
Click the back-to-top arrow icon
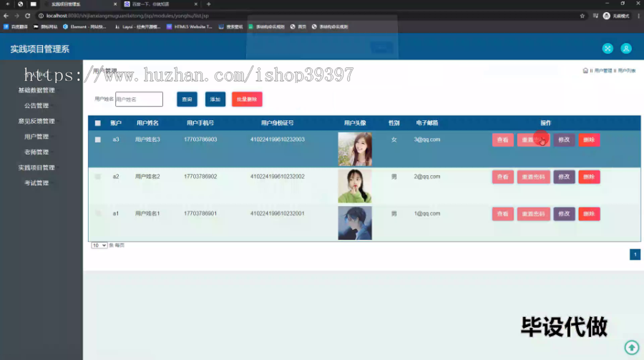pos(632,347)
